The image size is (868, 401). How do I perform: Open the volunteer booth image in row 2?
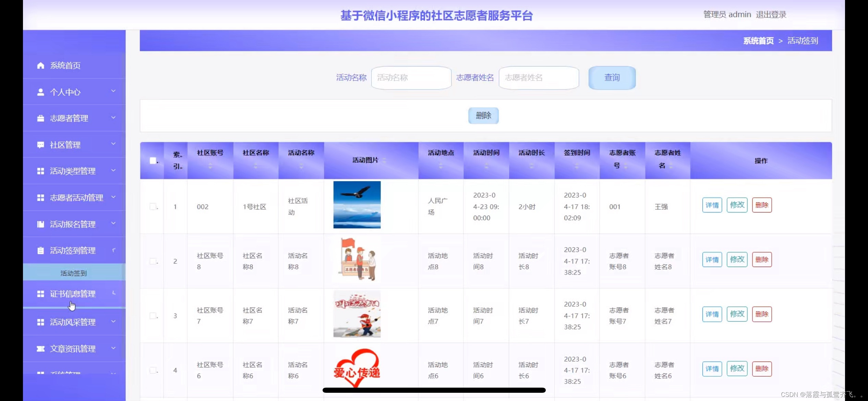tap(357, 259)
